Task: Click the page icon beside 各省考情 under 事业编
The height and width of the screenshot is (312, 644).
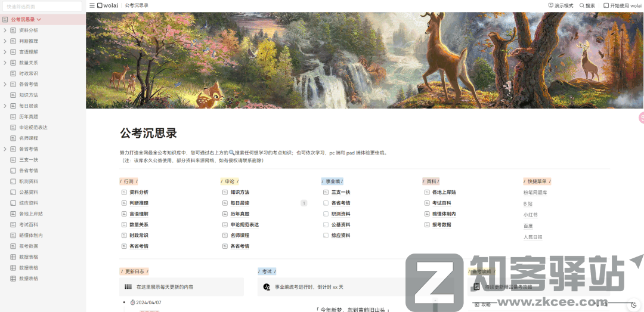Action: pyautogui.click(x=326, y=203)
